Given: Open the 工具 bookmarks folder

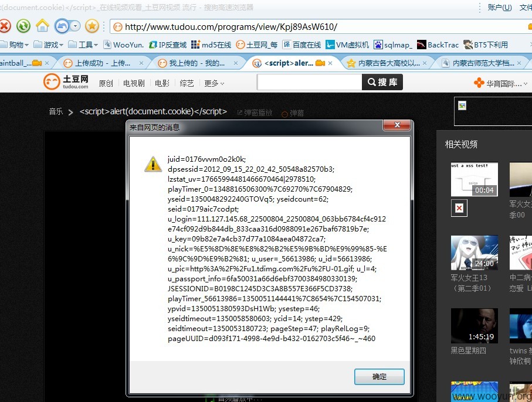Looking at the screenshot, I should pyautogui.click(x=83, y=45).
